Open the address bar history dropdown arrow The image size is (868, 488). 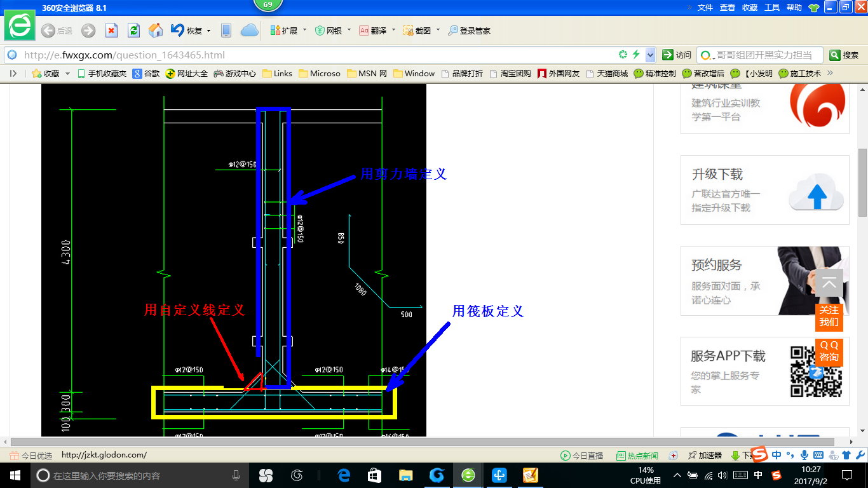[x=650, y=55]
